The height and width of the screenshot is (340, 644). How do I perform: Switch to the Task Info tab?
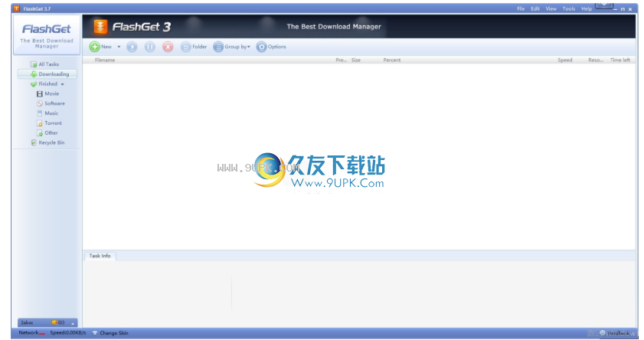(100, 256)
